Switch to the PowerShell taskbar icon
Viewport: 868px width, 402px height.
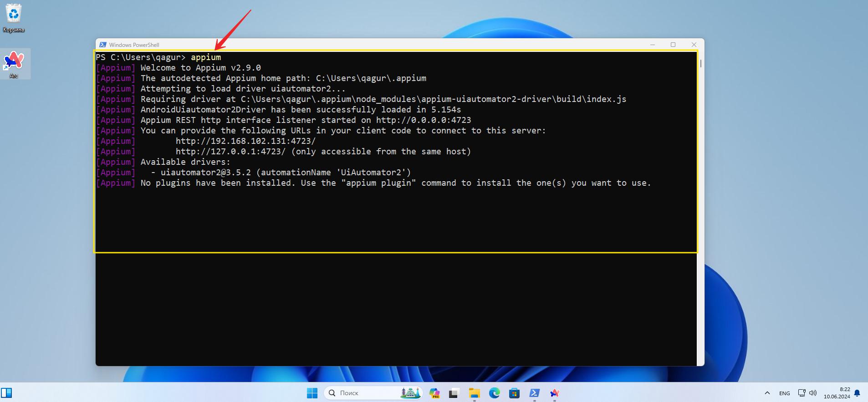(x=534, y=393)
